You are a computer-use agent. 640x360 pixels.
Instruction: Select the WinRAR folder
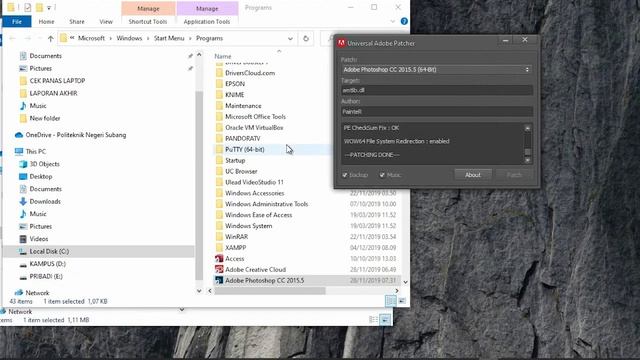236,237
